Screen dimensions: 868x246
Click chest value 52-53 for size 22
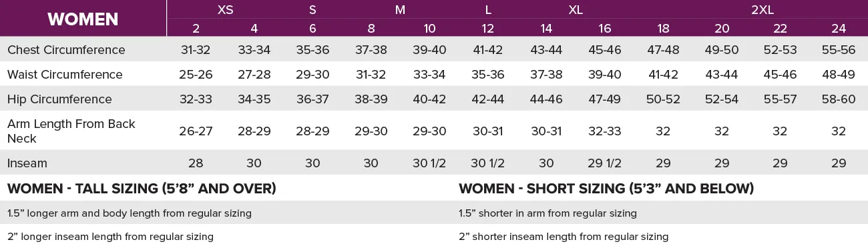780,50
